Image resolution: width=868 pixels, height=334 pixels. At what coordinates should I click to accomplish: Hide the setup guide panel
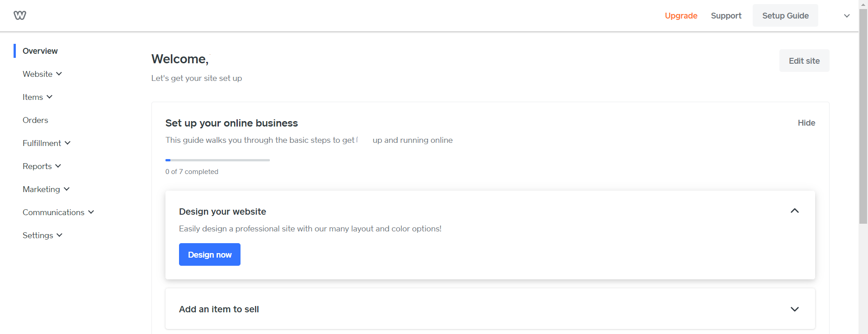[x=807, y=123]
